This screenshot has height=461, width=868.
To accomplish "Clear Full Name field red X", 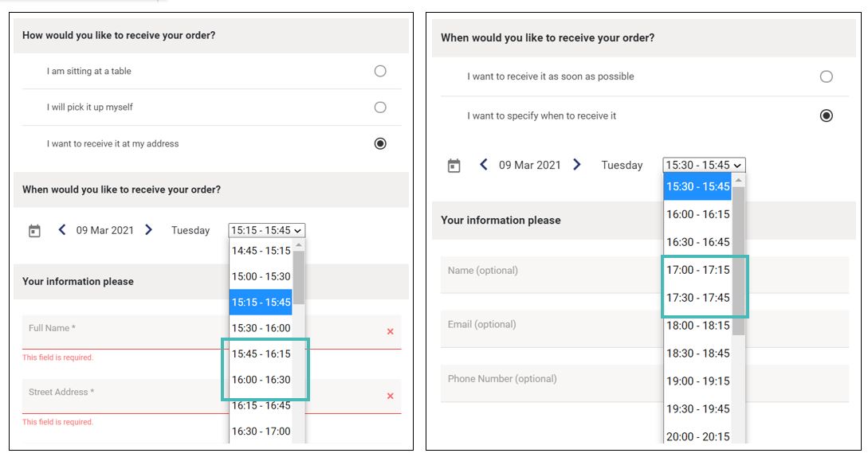I will pyautogui.click(x=391, y=332).
